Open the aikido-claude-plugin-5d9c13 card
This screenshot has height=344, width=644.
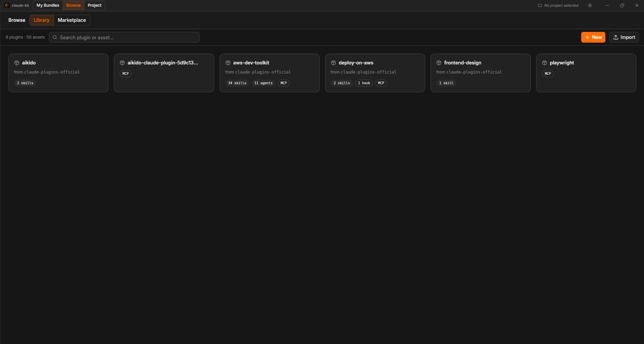164,73
